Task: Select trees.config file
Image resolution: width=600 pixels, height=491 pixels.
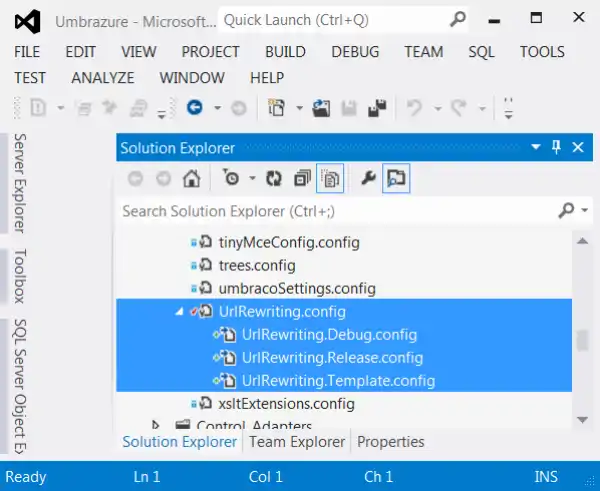Action: click(x=257, y=266)
